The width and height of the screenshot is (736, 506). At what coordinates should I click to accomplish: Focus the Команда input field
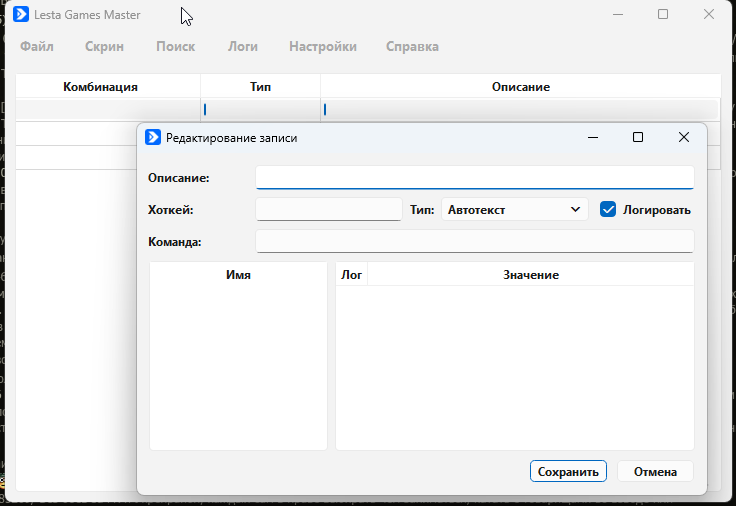(475, 241)
